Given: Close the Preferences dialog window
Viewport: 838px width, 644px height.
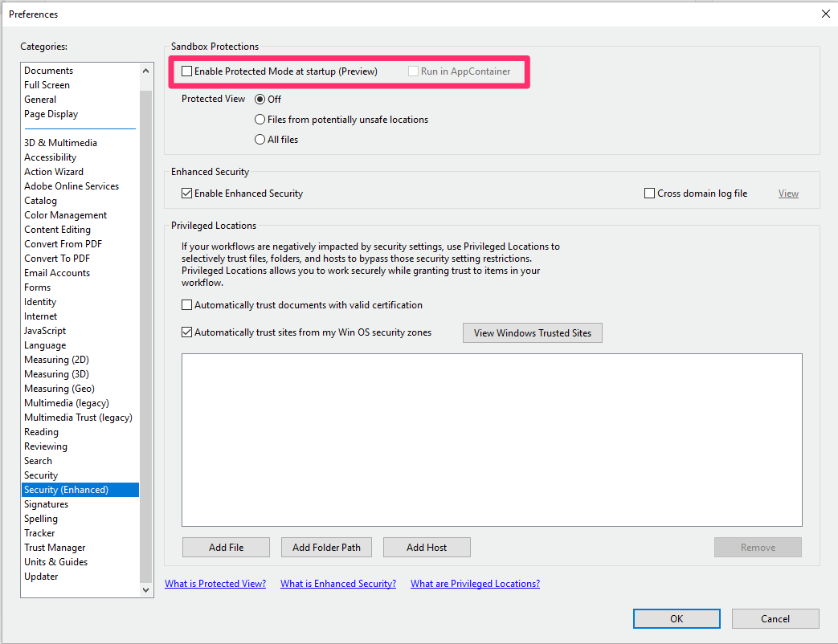Looking at the screenshot, I should tap(826, 14).
